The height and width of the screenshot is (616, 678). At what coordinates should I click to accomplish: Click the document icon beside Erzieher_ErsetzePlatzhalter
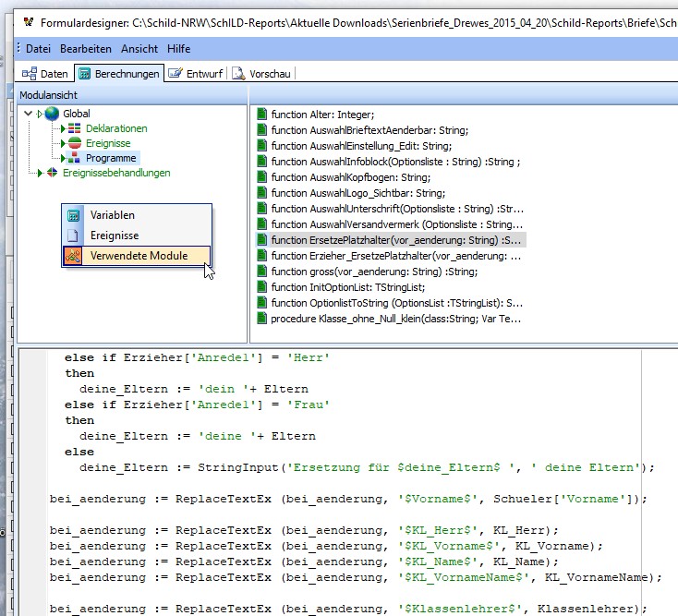(x=261, y=256)
